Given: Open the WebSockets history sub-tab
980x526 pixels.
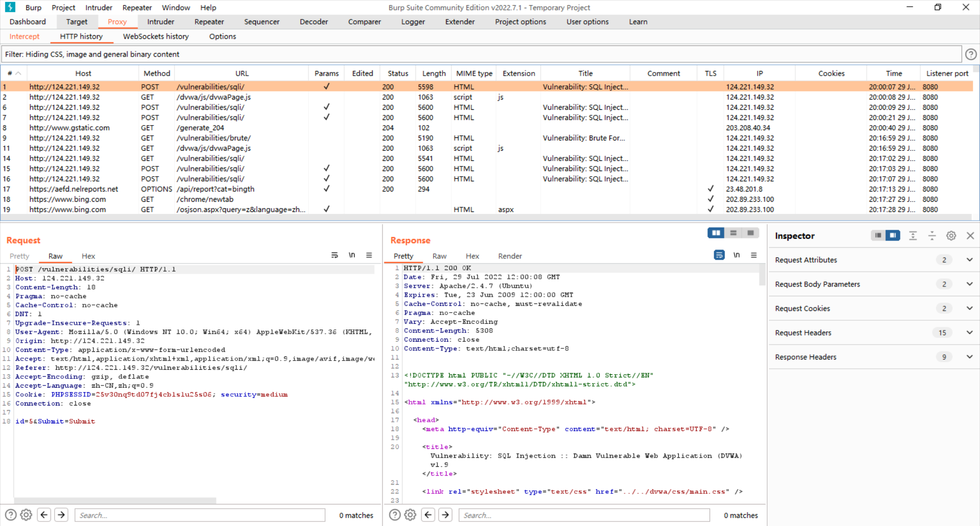Looking at the screenshot, I should click(156, 37).
